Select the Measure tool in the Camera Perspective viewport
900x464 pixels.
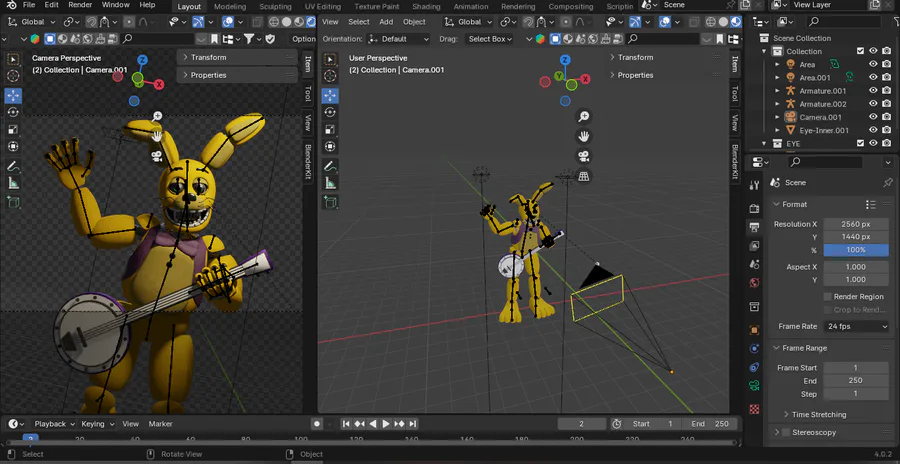13,183
